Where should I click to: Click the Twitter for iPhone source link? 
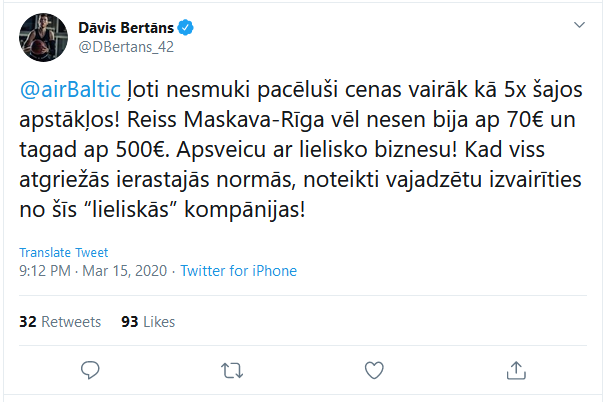[245, 270]
